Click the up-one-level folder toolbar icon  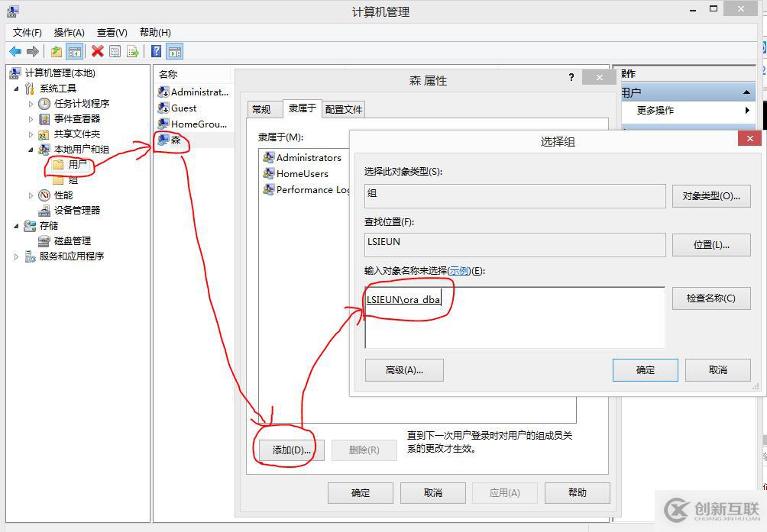[x=57, y=51]
